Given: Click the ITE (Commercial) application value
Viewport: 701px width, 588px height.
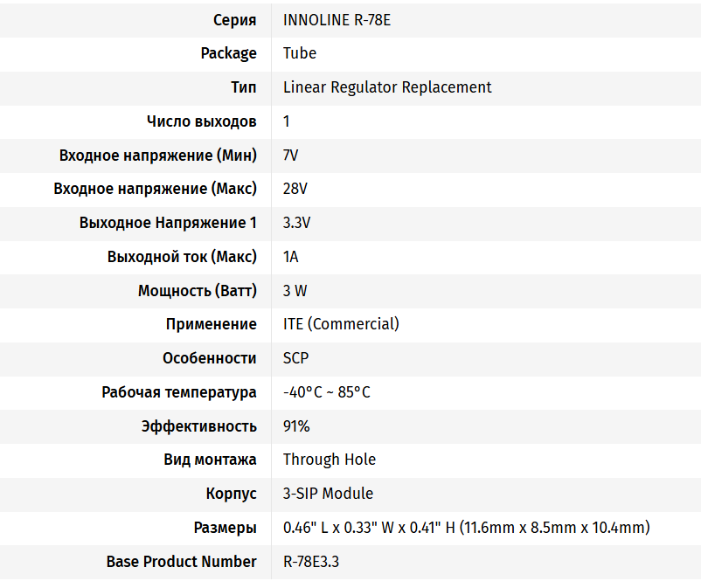Looking at the screenshot, I should 341,324.
